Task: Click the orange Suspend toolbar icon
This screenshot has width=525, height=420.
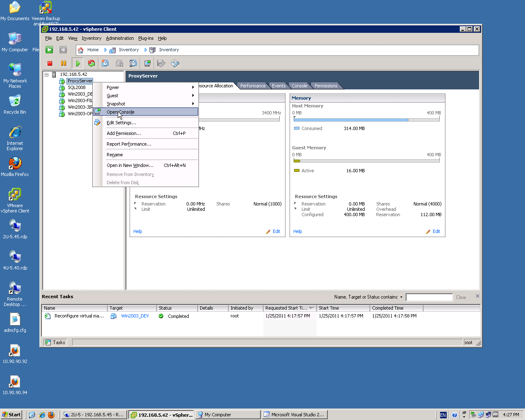Action: click(64, 63)
